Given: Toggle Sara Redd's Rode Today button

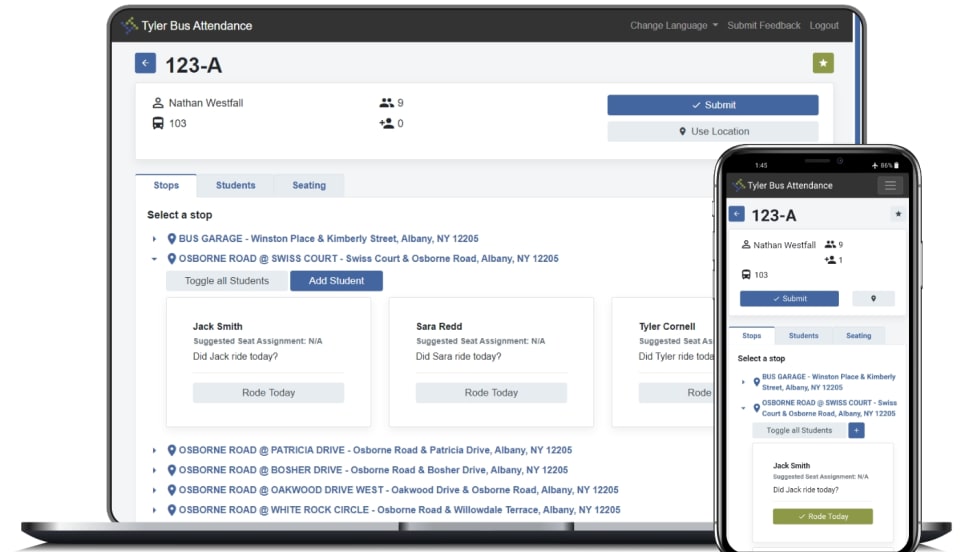Looking at the screenshot, I should pyautogui.click(x=491, y=393).
